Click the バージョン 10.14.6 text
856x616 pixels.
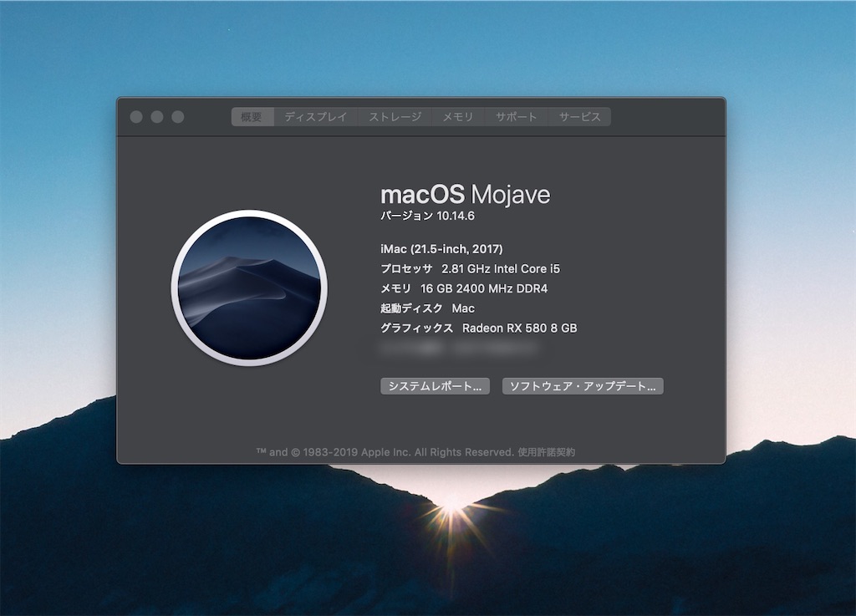pyautogui.click(x=427, y=216)
